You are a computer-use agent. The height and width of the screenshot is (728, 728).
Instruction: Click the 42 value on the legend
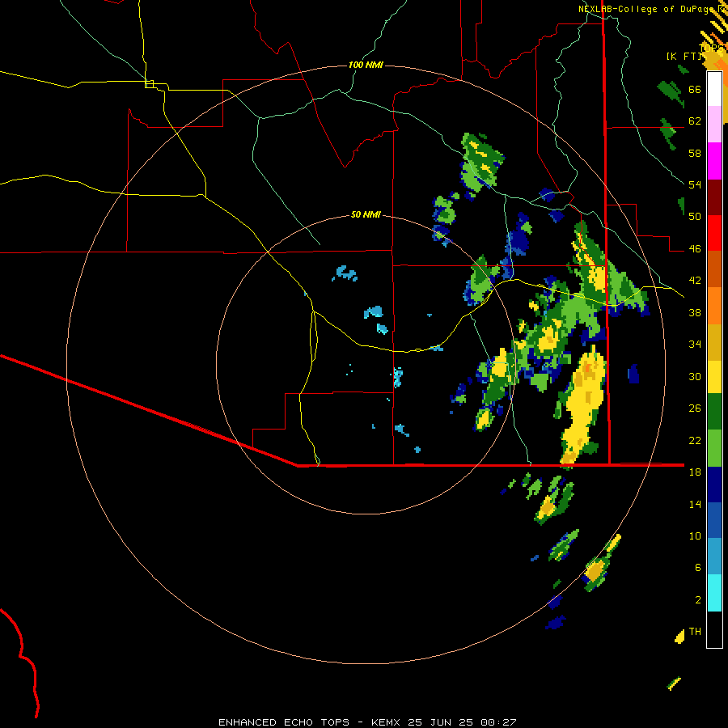tap(695, 281)
